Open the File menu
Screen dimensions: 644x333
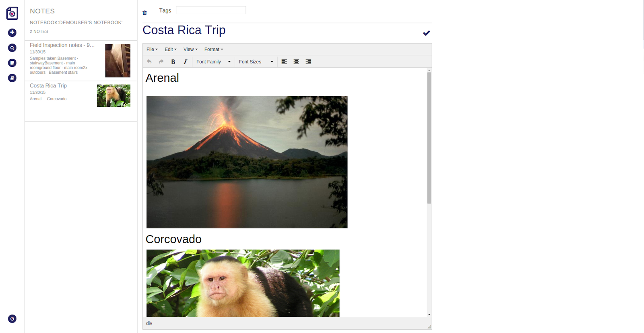coord(152,50)
